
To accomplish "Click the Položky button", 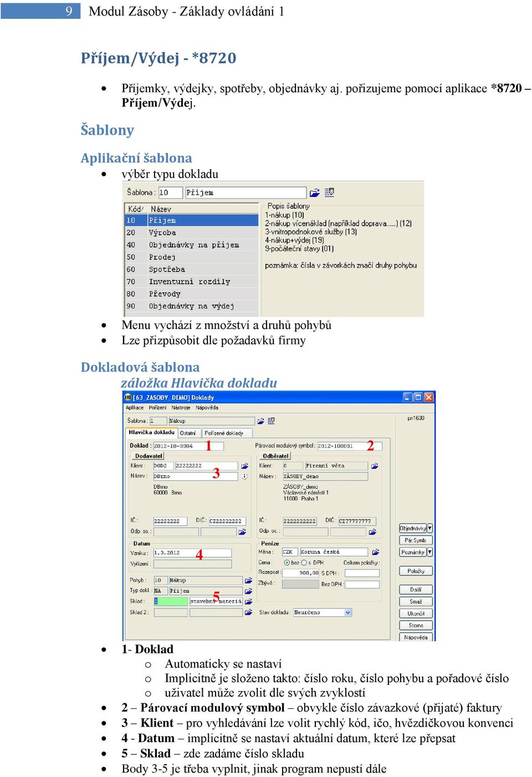I will coord(416,571).
